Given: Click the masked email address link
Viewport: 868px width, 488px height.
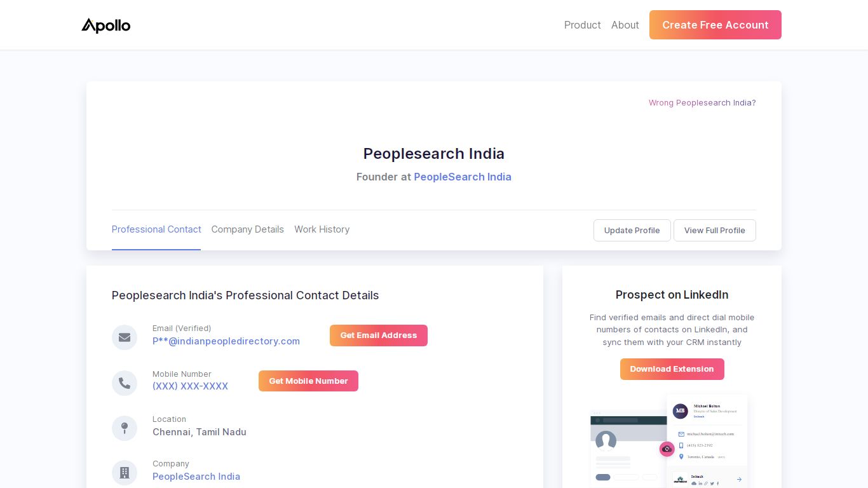Looking at the screenshot, I should 226,341.
